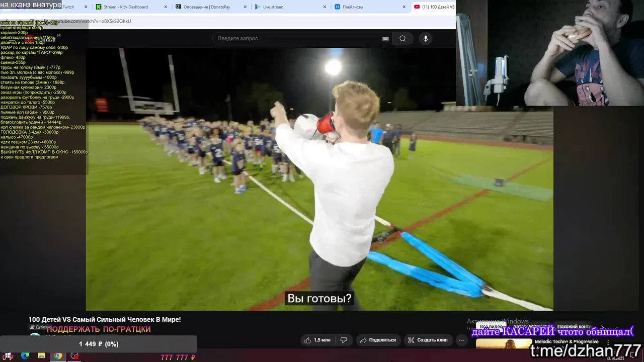
Task: Open Windows Start menu on taskbar
Action: pyautogui.click(x=9, y=356)
